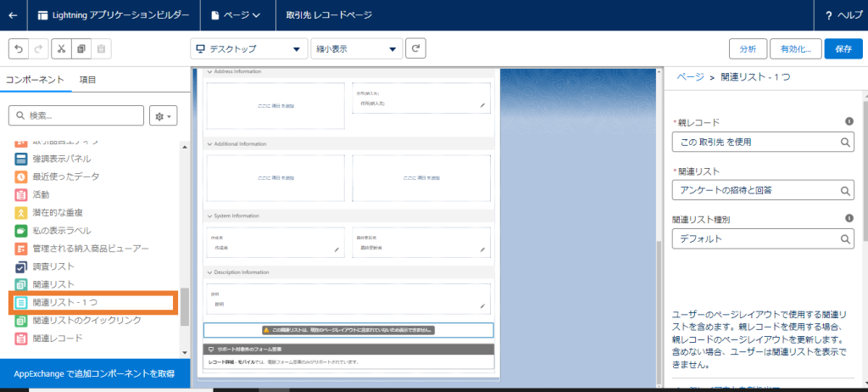Click the canvas vertical scrollbar
This screenshot has height=392, width=868.
(x=659, y=314)
